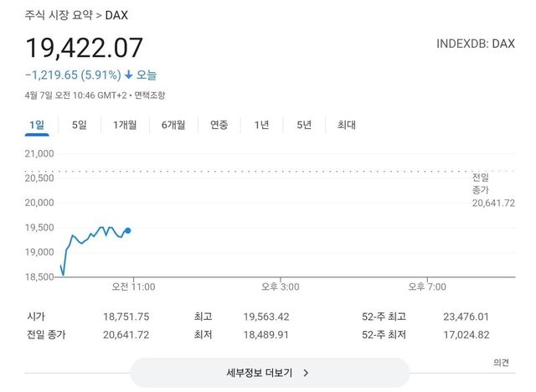Click the 오후 3:00 time axis label

tap(280, 287)
